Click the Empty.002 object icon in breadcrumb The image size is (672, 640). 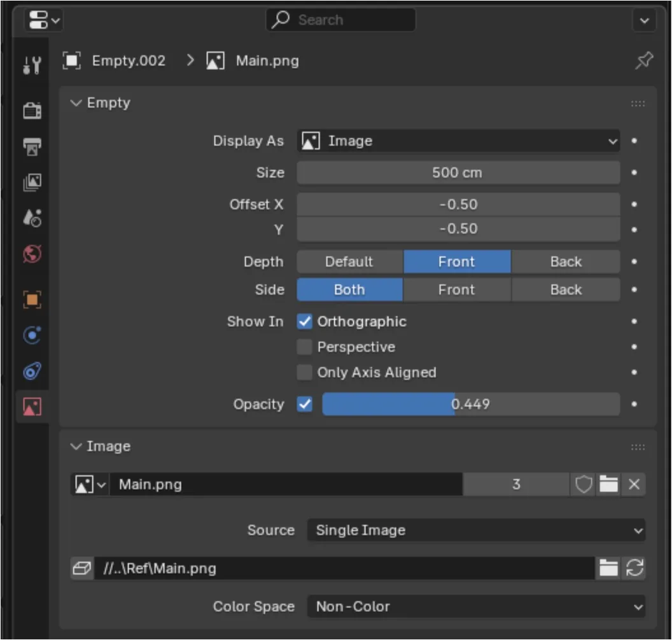71,60
